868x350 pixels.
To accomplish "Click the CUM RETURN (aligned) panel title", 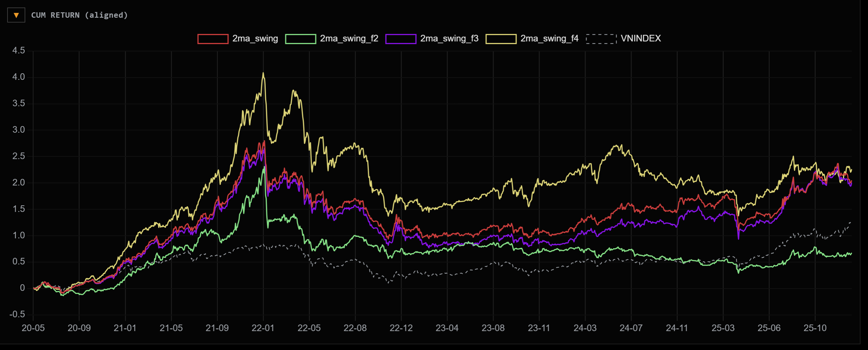I will tap(79, 15).
